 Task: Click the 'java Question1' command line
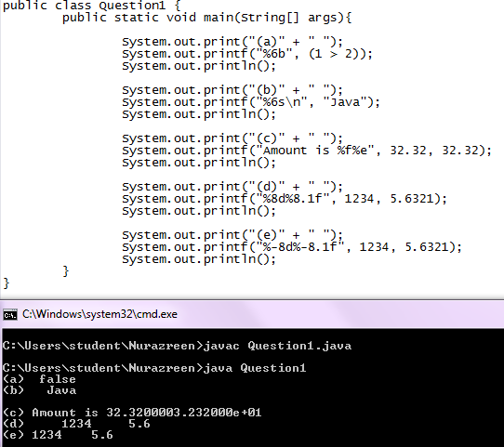(154, 368)
